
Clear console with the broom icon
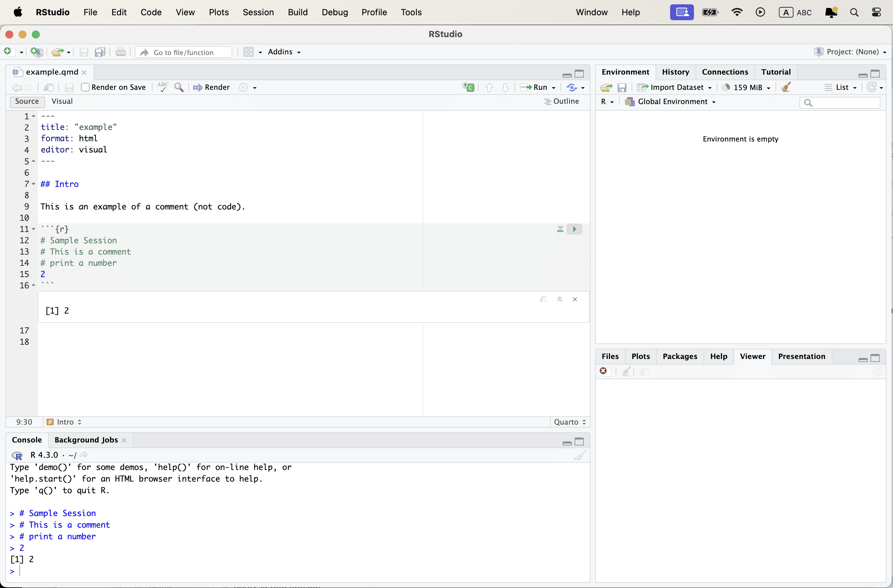(x=580, y=455)
